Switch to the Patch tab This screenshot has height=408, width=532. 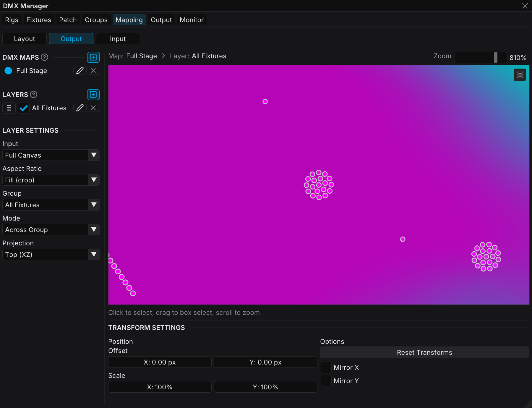(68, 20)
